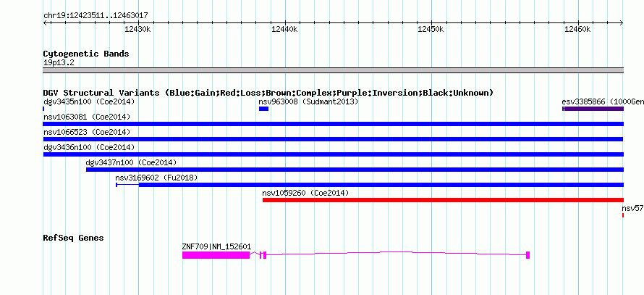Click ZNF709 large exon block
The image size is (644, 295).
(x=216, y=255)
